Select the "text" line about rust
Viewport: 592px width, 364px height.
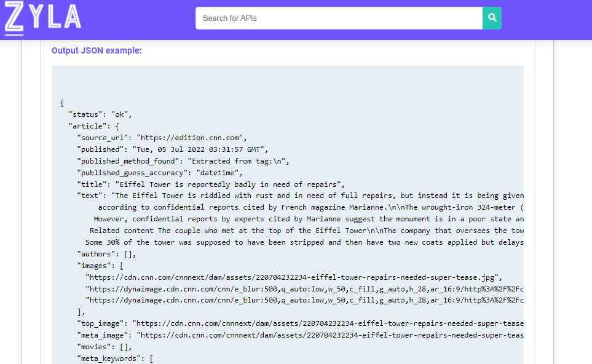(x=300, y=196)
